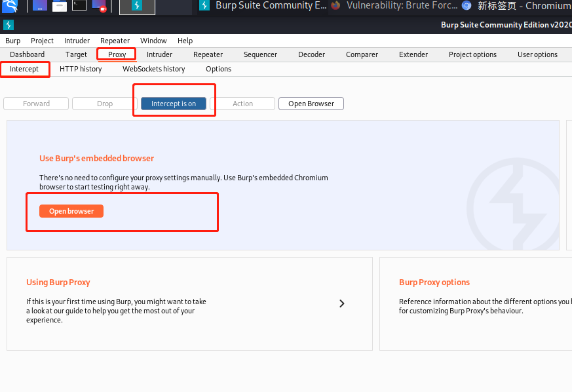Switch to the Repeater tool tab
The height and width of the screenshot is (392, 572).
coord(208,54)
